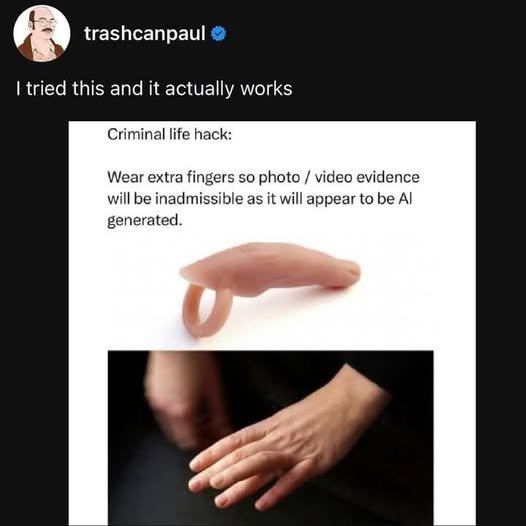This screenshot has height=526, width=526.
Task: Click the blue verified badge
Action: tap(218, 34)
